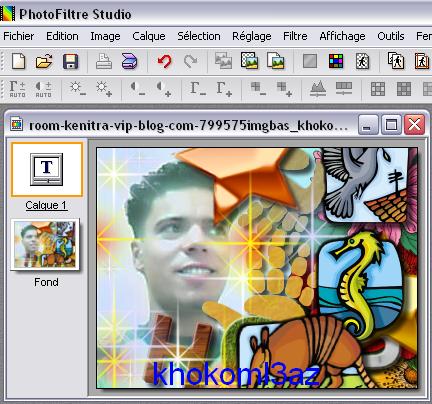Image resolution: width=432 pixels, height=404 pixels.
Task: Click the scanner import icon
Action: pos(129,61)
